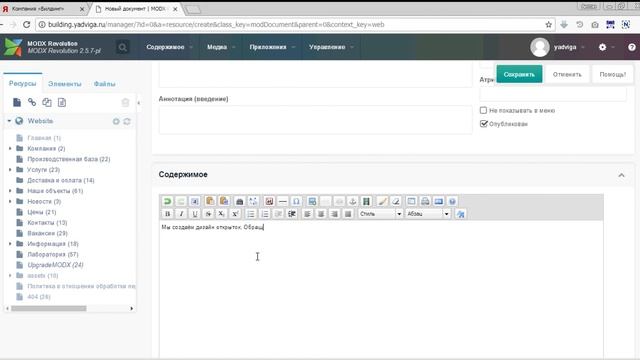
Task: Apply subscript formatting
Action: coord(221,214)
